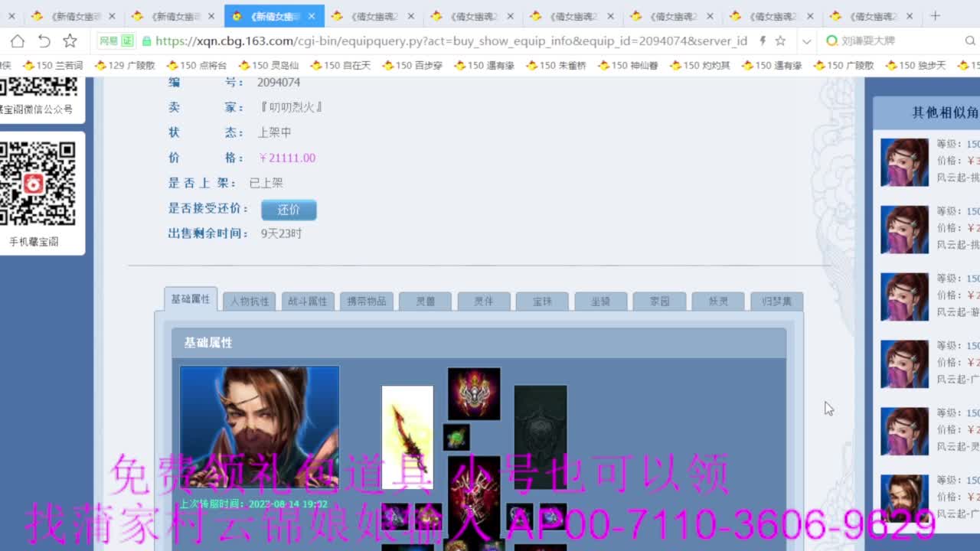Click the status value 上架中

(x=274, y=132)
